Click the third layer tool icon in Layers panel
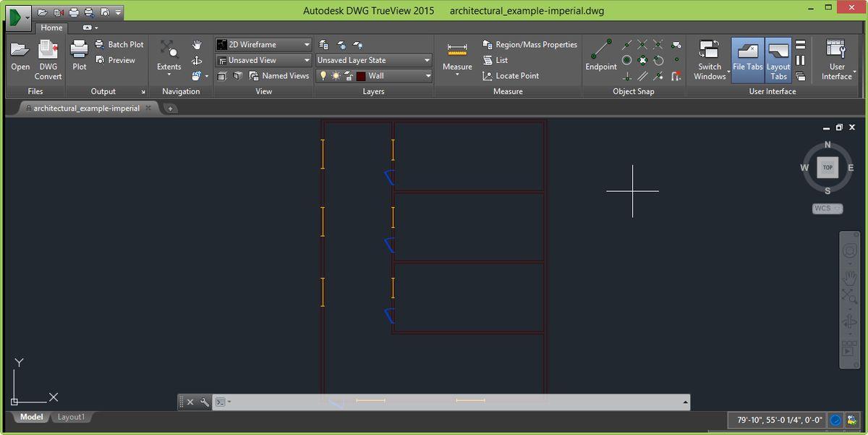 [358, 45]
